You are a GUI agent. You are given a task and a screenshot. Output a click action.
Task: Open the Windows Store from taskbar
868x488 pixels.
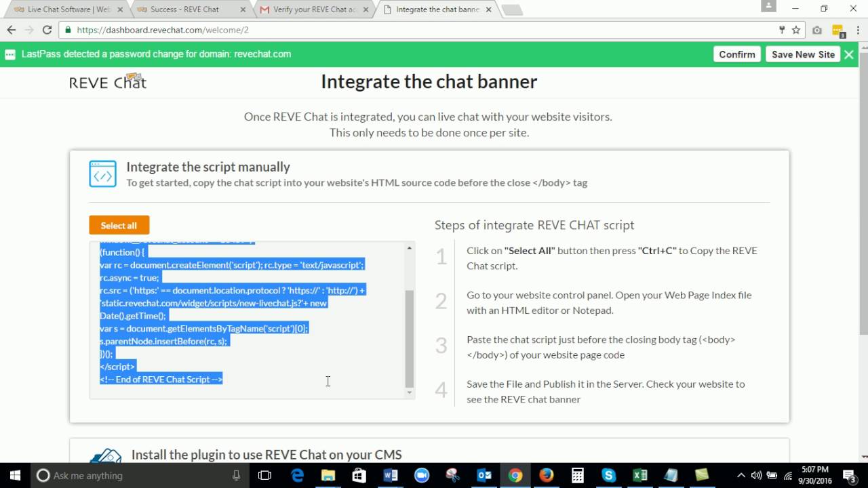pos(359,475)
